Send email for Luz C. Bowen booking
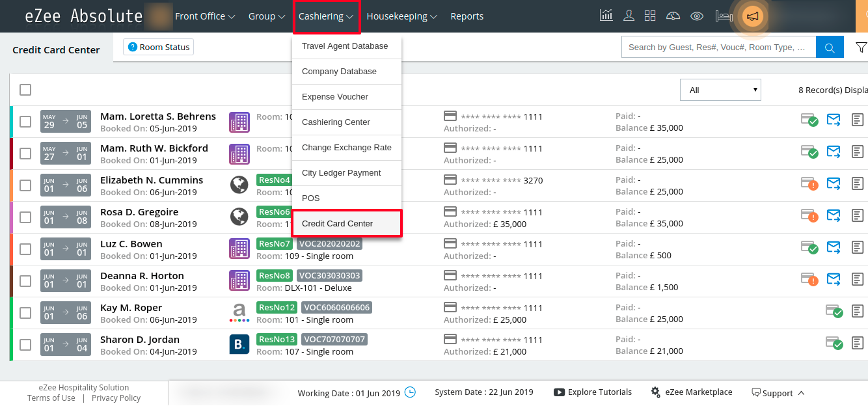The height and width of the screenshot is (406, 868). 834,247
